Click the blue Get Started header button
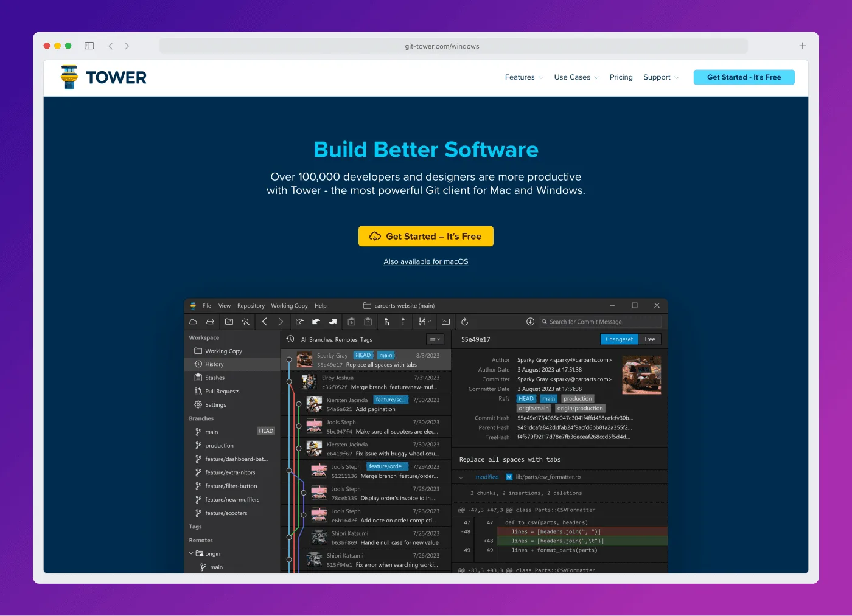The width and height of the screenshot is (852, 616). [744, 77]
